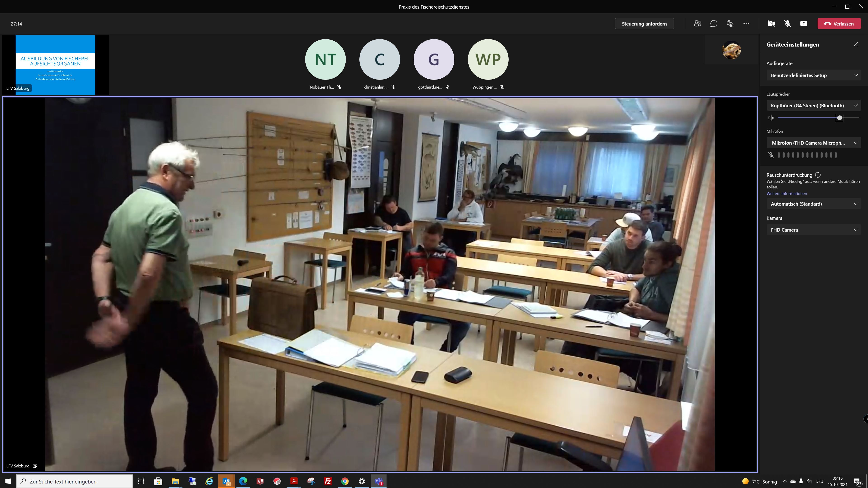This screenshot has width=868, height=488.
Task: Turn on the camera toggle
Action: tap(771, 23)
